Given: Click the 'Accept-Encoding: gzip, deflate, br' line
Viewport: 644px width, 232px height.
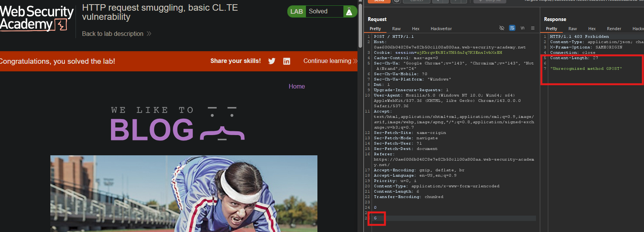Looking at the screenshot, I should (x=419, y=170).
